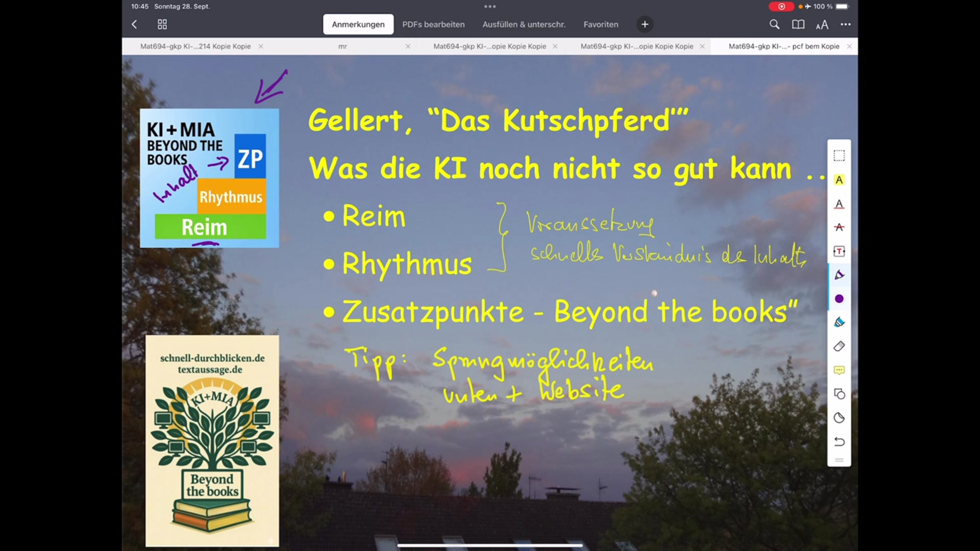Go back with the left chevron

(134, 24)
